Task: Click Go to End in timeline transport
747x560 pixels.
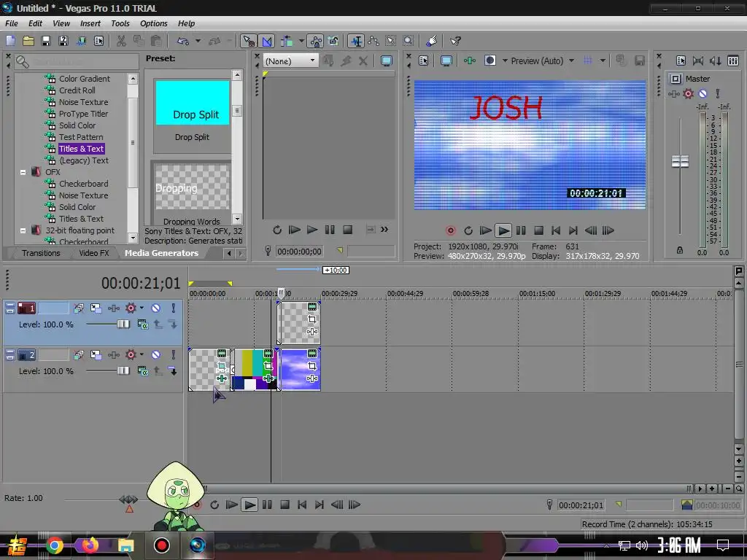Action: pyautogui.click(x=320, y=505)
